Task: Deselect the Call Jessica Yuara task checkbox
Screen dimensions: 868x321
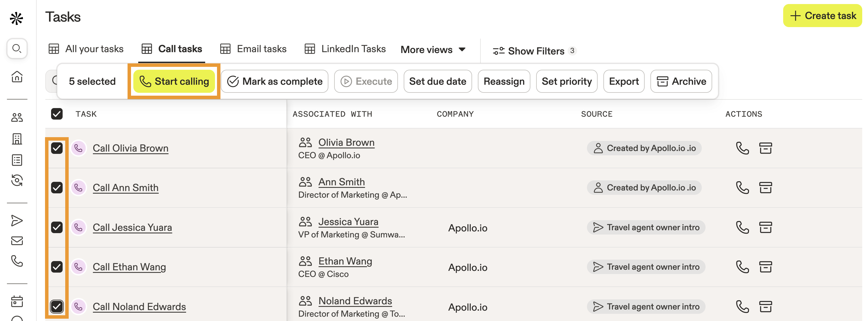Action: pos(57,227)
